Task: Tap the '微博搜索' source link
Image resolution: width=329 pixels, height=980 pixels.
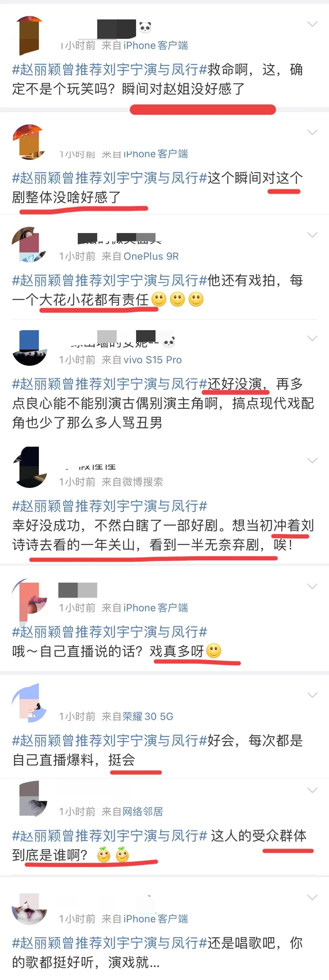Action: tap(143, 482)
